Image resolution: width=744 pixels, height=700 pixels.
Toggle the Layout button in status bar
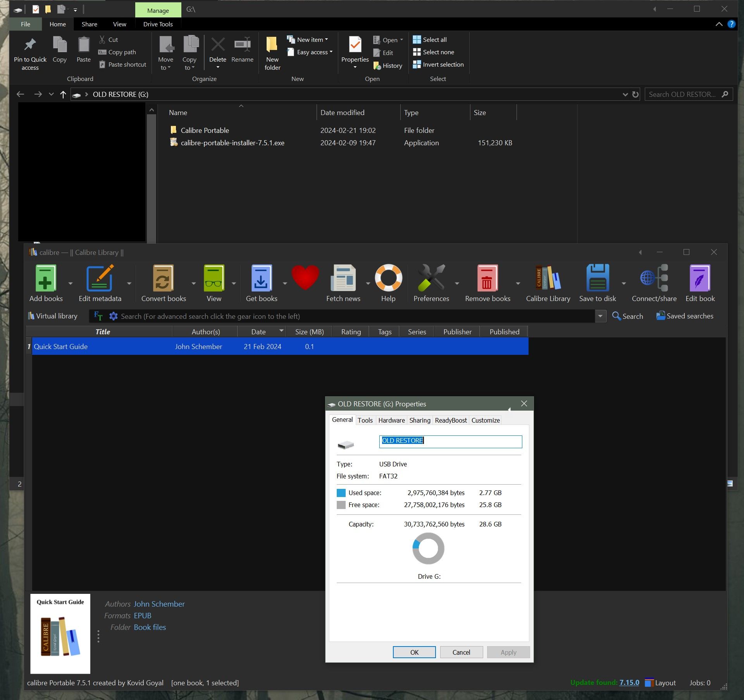tap(661, 683)
